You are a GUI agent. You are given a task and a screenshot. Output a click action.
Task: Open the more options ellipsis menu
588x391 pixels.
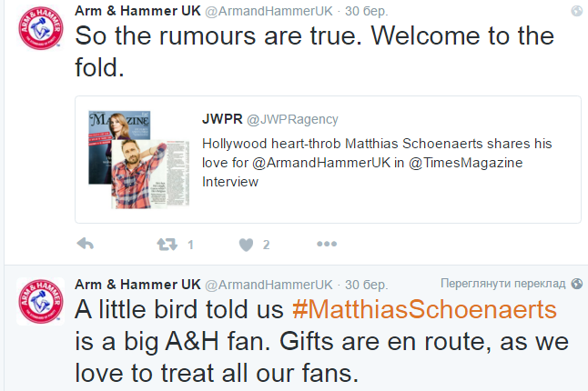pos(327,244)
